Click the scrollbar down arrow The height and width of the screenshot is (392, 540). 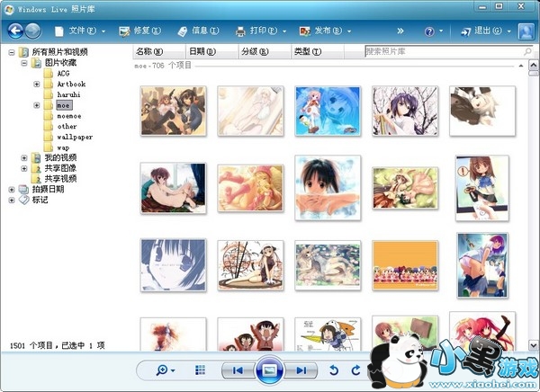[534, 345]
